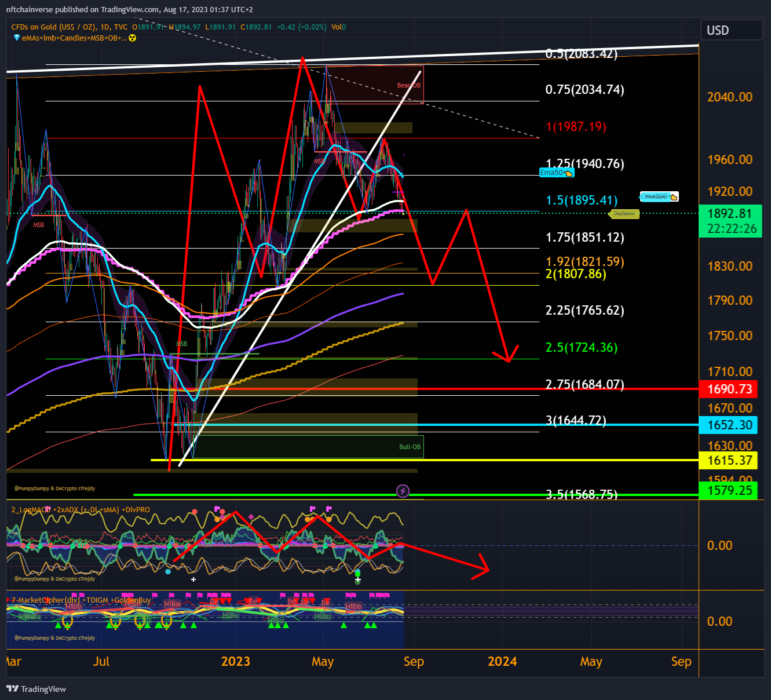Click the orange 1.92(1821.59) Fibonacci label
The width and height of the screenshot is (771, 700).
585,262
